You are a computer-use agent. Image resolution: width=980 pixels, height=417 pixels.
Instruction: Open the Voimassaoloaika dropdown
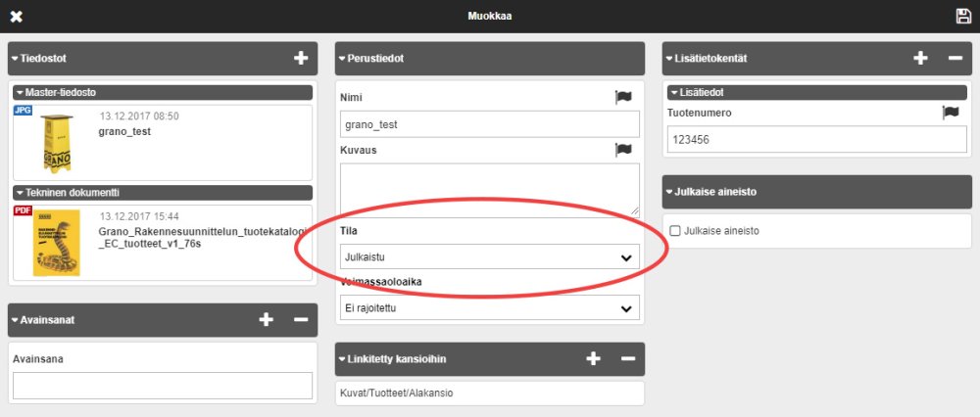click(489, 308)
